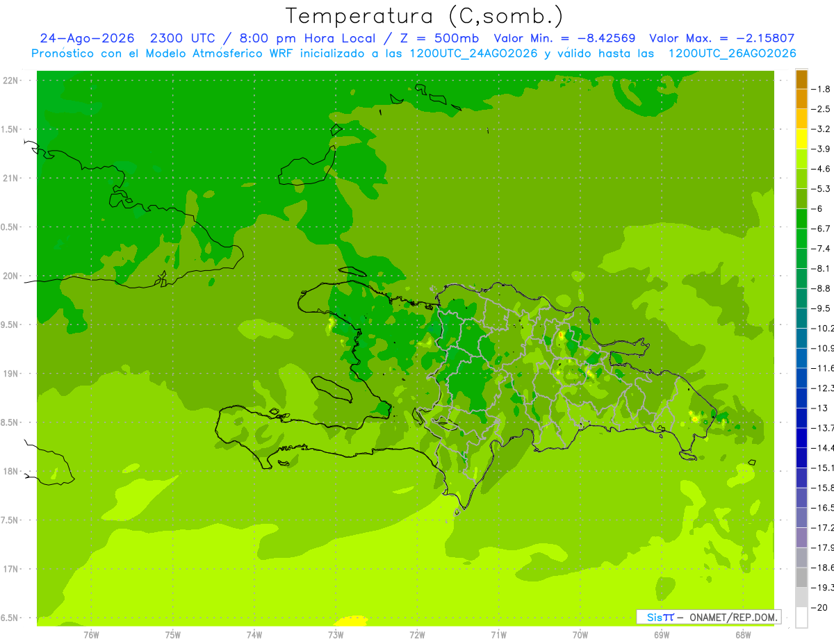This screenshot has width=834, height=644.
Task: Click the '76W' longitude axis label
Action: [x=91, y=635]
